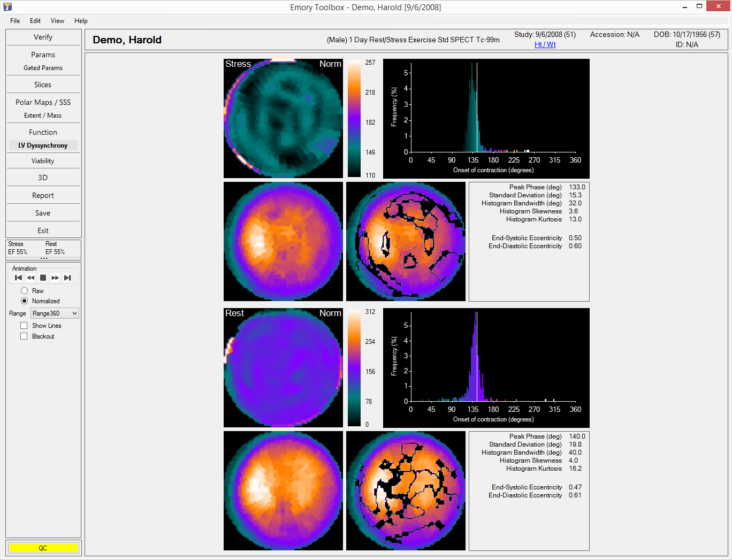732x560 pixels.
Task: Click the Emory Toolbox app icon
Action: (x=7, y=7)
